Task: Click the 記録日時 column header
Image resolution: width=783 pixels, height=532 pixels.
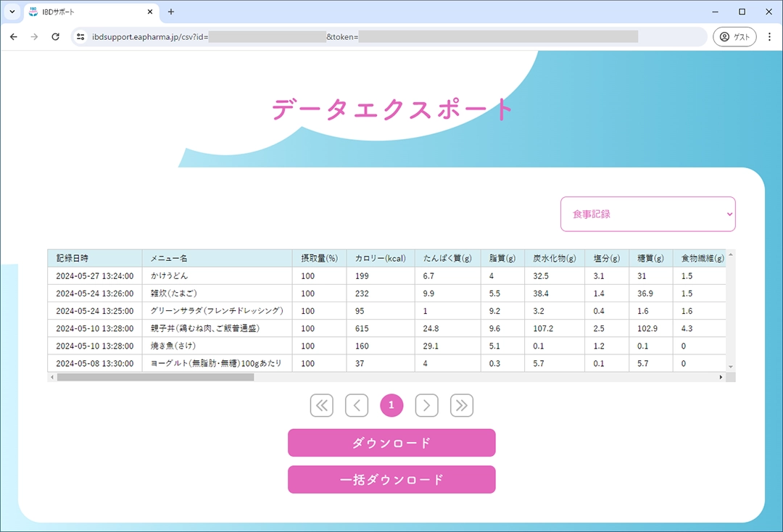Action: pyautogui.click(x=95, y=258)
